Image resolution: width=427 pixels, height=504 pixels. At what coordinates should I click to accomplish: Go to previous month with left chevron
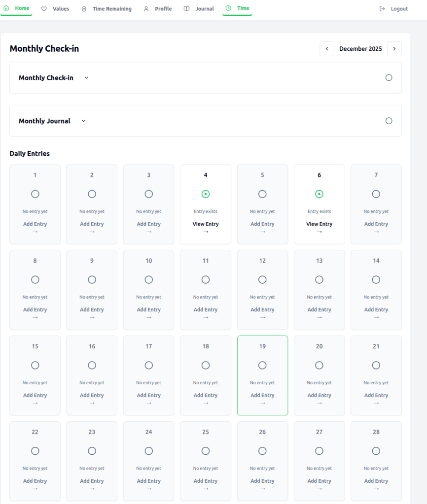(x=326, y=49)
